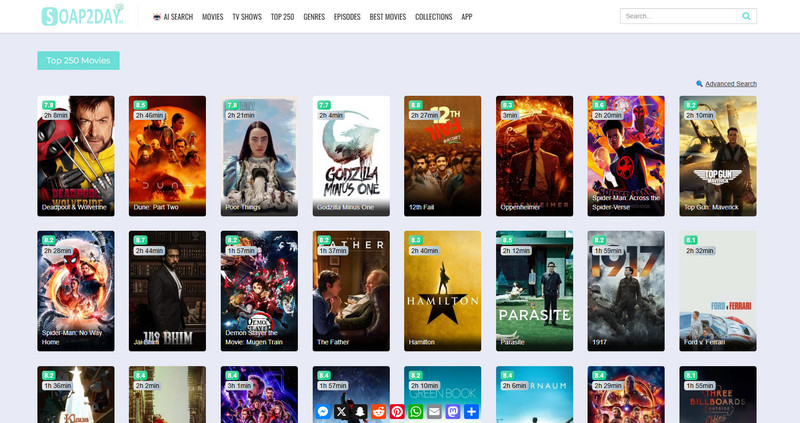Click 'The Father' movie title
Image resolution: width=800 pixels, height=423 pixels.
[333, 342]
